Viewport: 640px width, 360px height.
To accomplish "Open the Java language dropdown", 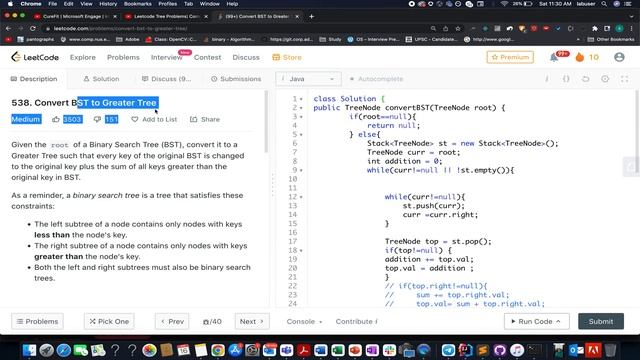I will tap(308, 79).
